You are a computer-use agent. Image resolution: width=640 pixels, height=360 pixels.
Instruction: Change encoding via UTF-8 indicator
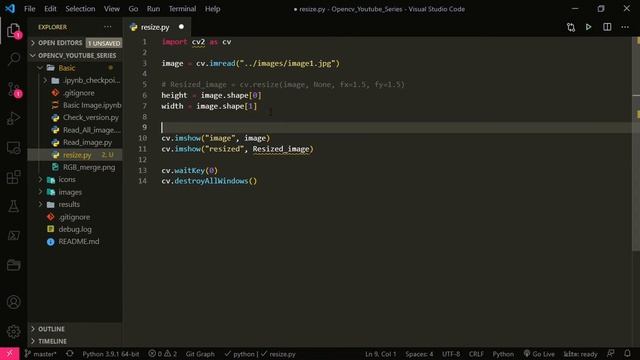(451, 354)
